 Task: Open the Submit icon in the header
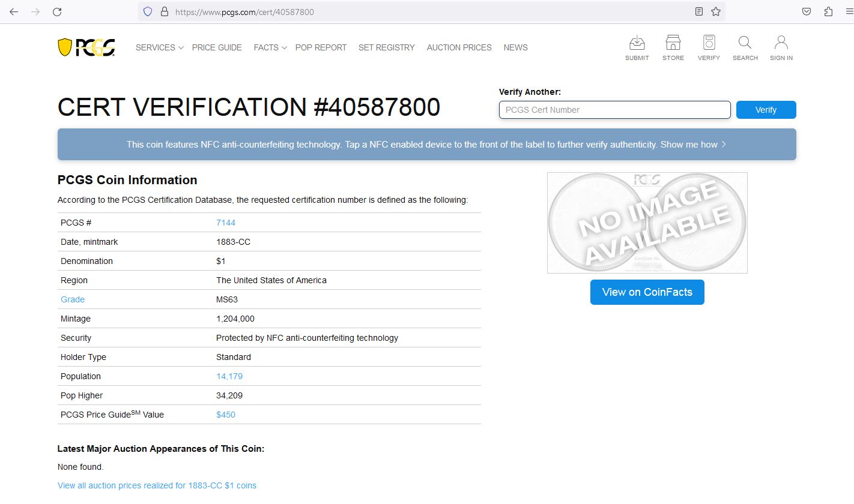tap(637, 48)
